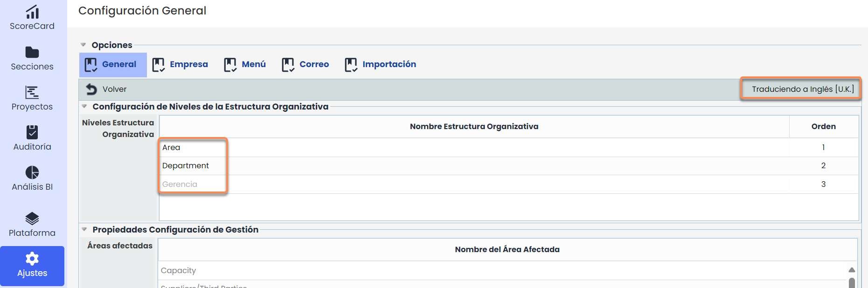The width and height of the screenshot is (868, 288).
Task: Collapse the Opciones section
Action: [83, 45]
